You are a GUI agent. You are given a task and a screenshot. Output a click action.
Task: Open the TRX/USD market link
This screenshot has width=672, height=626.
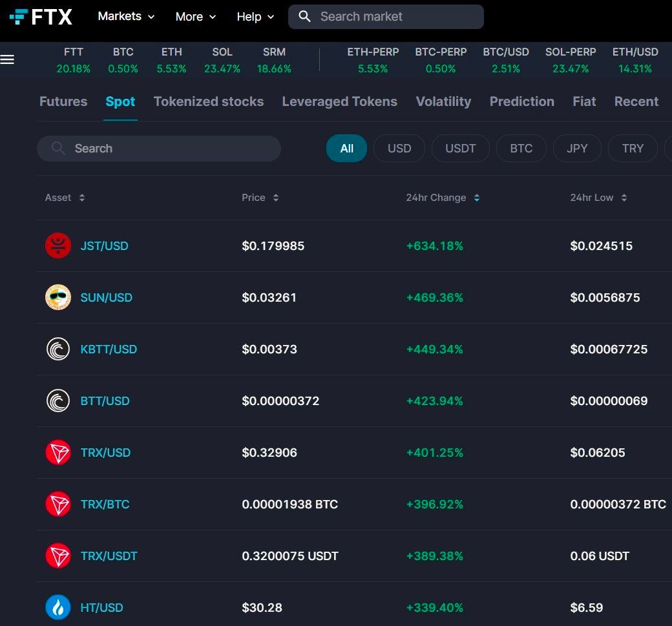pyautogui.click(x=105, y=452)
